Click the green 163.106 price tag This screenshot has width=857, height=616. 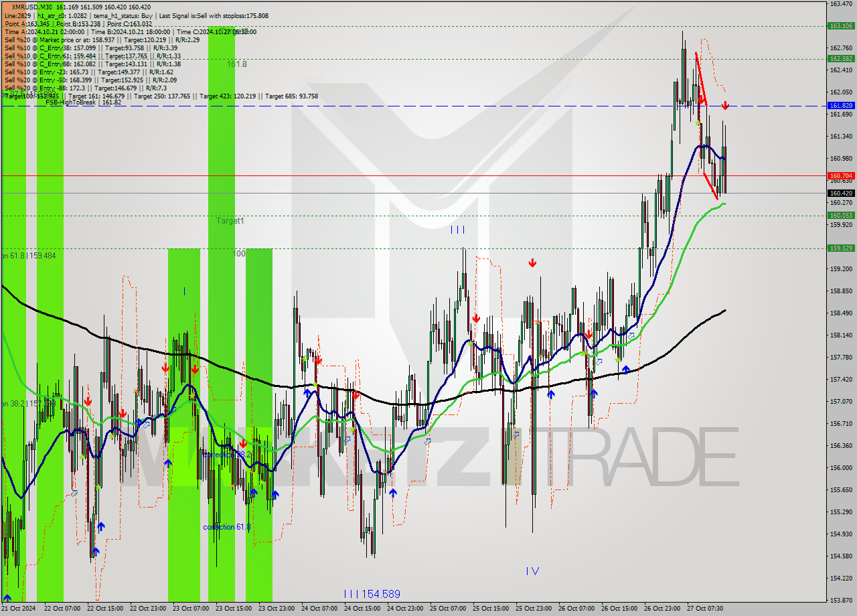tap(841, 26)
